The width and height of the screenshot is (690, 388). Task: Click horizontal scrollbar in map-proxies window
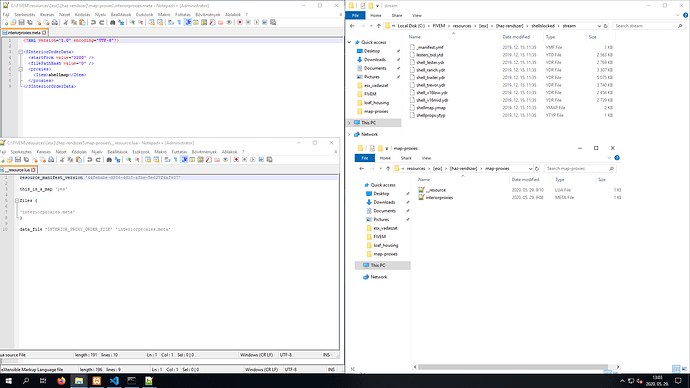[x=513, y=367]
